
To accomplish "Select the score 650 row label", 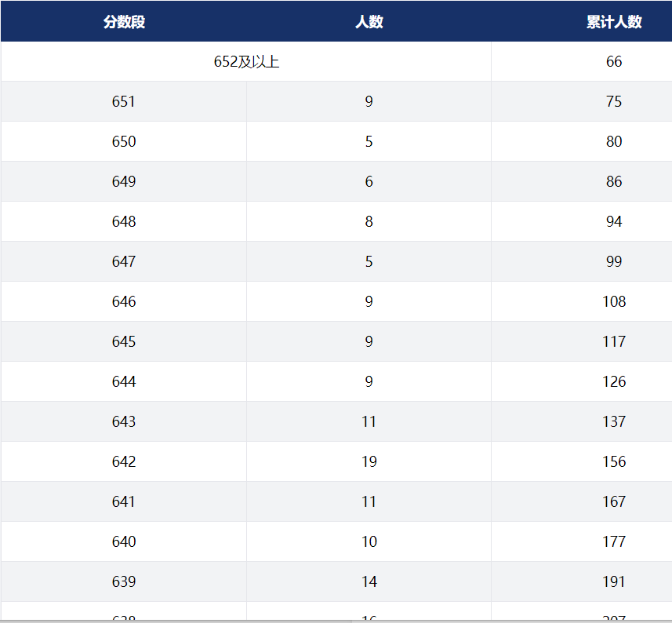I will click(124, 141).
